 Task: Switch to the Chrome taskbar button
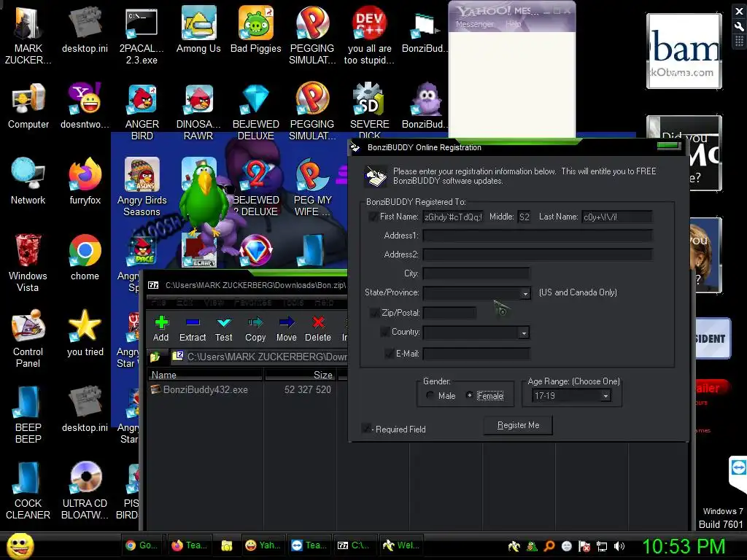click(x=142, y=545)
